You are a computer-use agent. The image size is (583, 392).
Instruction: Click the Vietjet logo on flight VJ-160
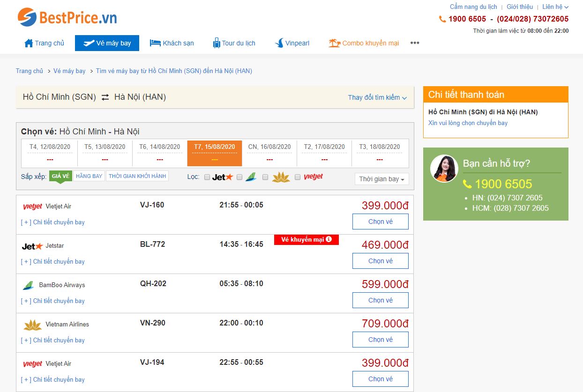(x=32, y=207)
